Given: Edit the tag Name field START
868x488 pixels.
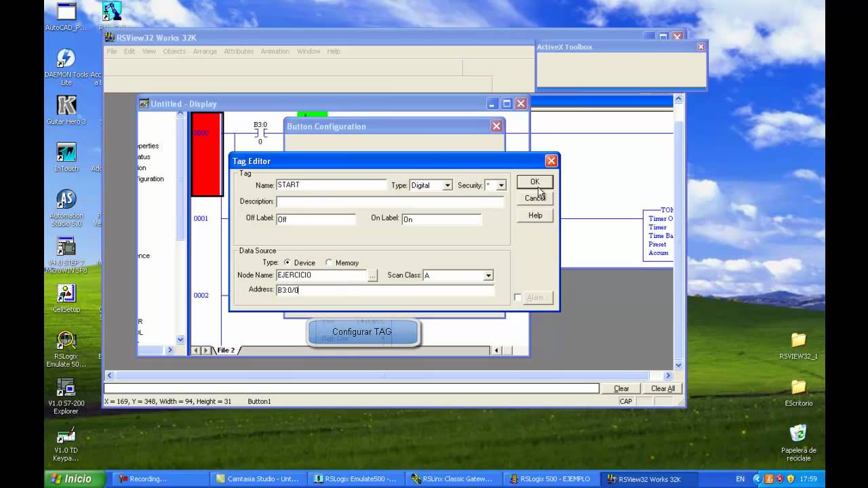Looking at the screenshot, I should pos(331,185).
